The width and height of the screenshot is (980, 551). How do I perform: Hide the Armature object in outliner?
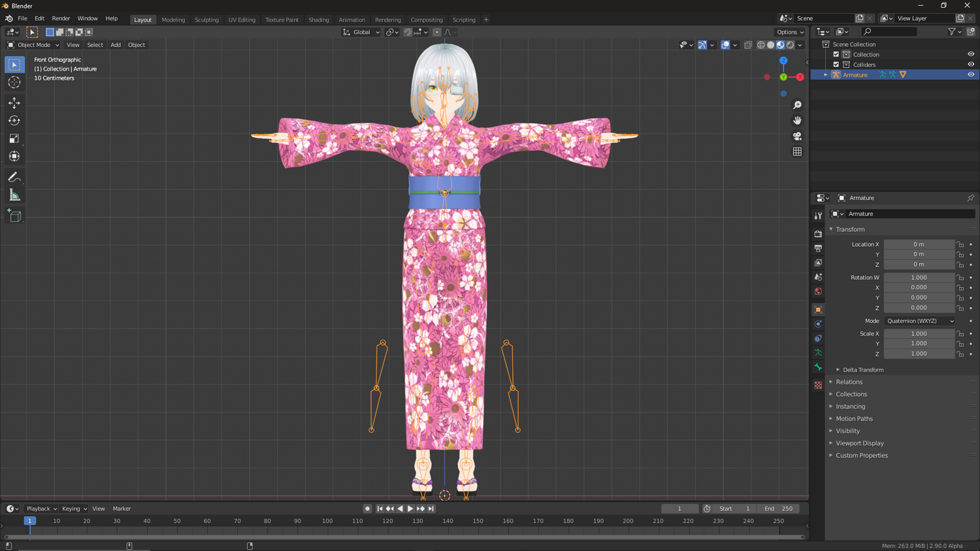point(971,74)
